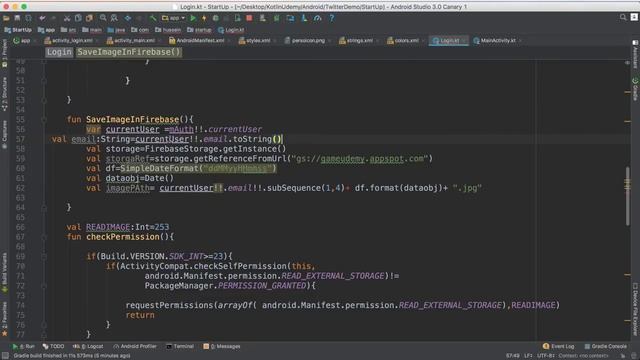This screenshot has height=360, width=640.
Task: Open the Structure tool window sidebar
Action: tap(4, 94)
